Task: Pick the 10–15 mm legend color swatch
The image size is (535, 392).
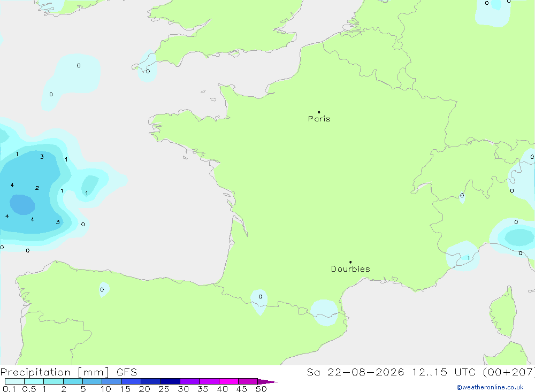Action: click(x=112, y=381)
